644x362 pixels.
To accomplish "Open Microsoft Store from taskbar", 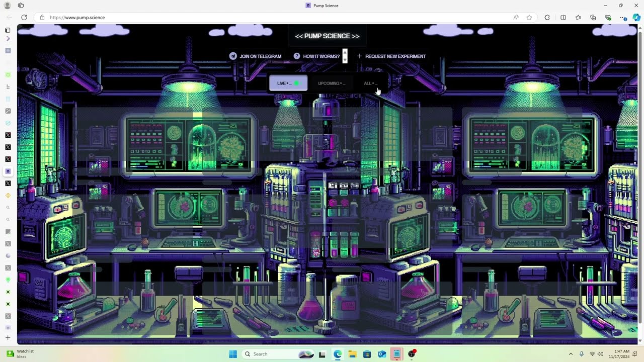I will (367, 354).
